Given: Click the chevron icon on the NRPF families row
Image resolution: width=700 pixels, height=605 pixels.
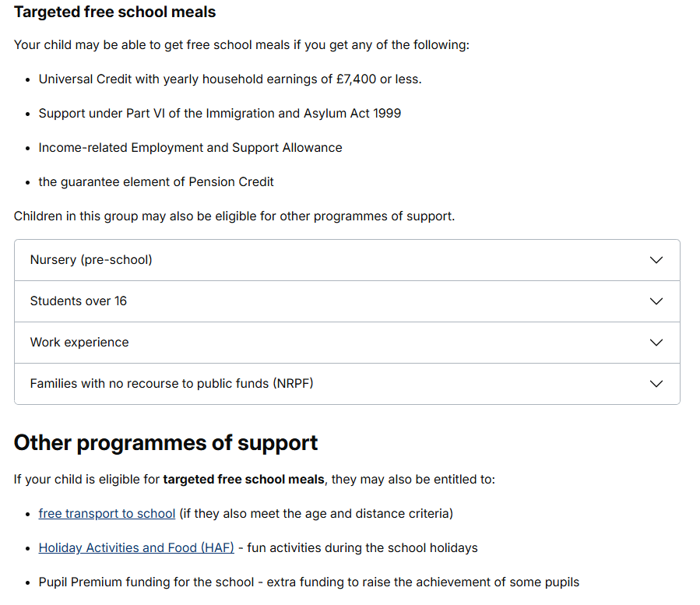Looking at the screenshot, I should (x=656, y=384).
